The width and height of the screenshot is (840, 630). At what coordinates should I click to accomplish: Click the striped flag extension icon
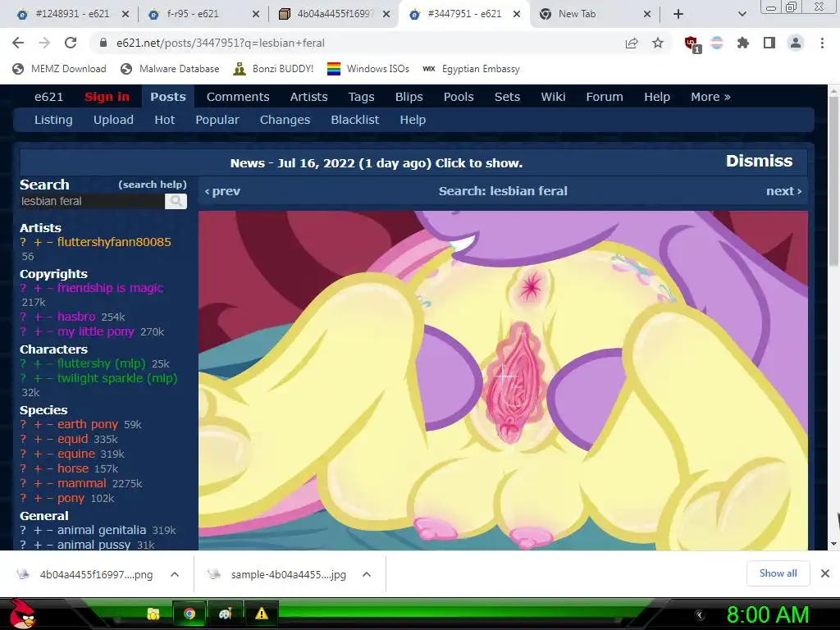tap(717, 43)
